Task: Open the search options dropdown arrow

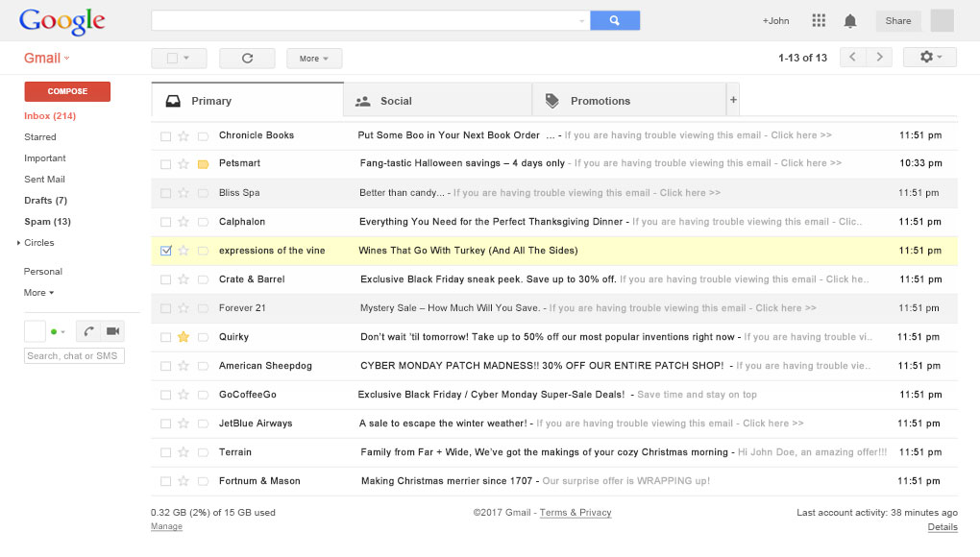Action: coord(582,20)
